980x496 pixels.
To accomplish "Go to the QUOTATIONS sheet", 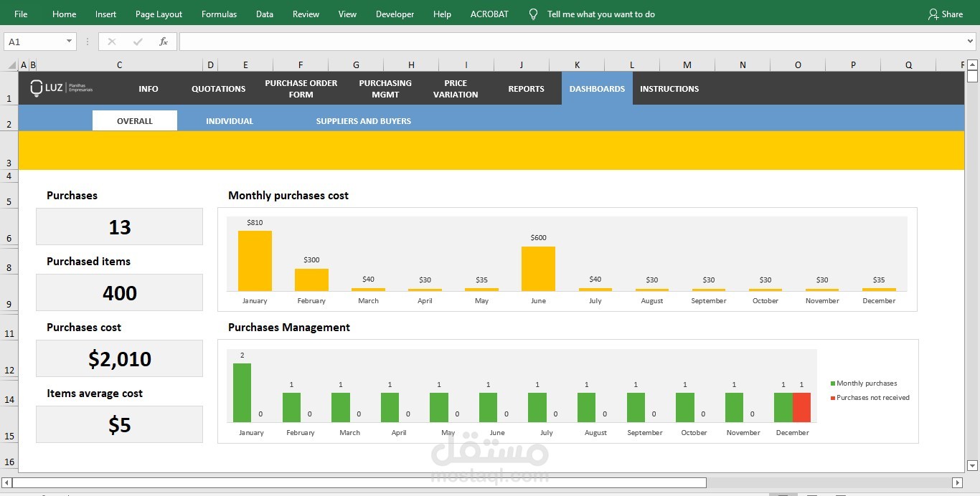I will click(218, 89).
